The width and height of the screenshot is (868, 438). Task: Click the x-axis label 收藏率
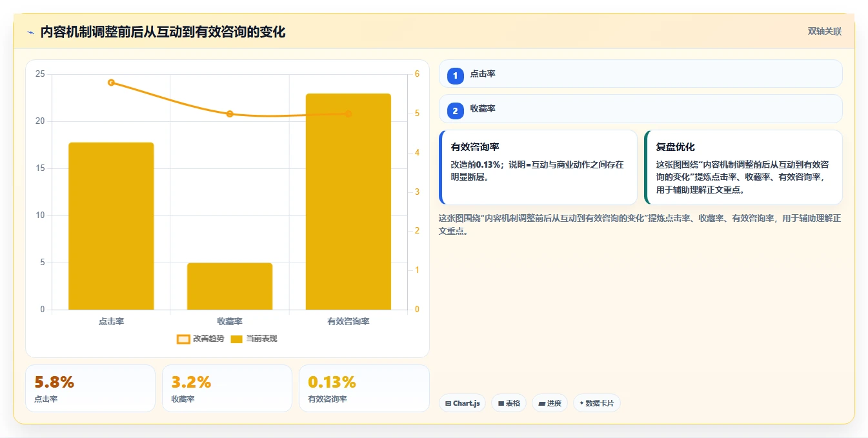[x=230, y=321]
